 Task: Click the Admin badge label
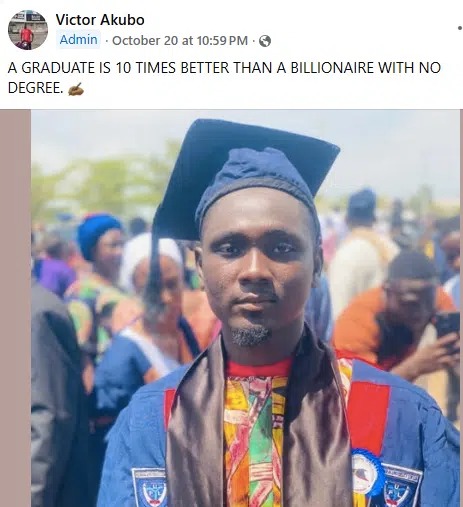tap(78, 40)
